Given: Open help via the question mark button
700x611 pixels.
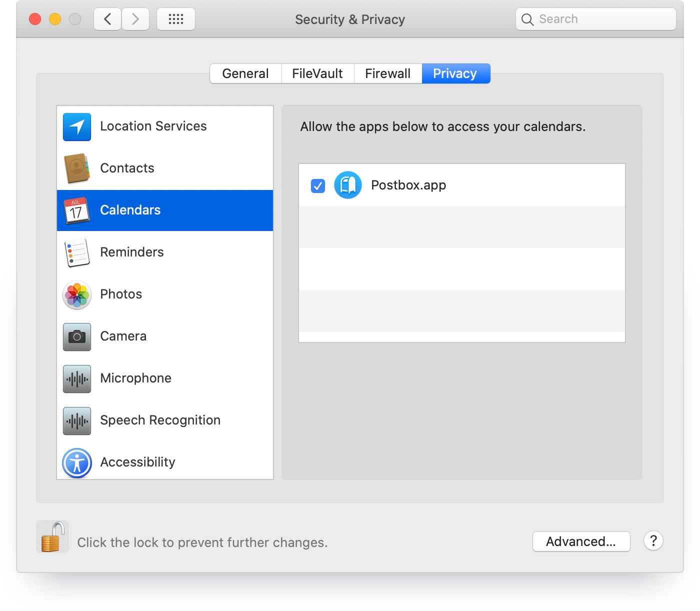Looking at the screenshot, I should pyautogui.click(x=653, y=541).
